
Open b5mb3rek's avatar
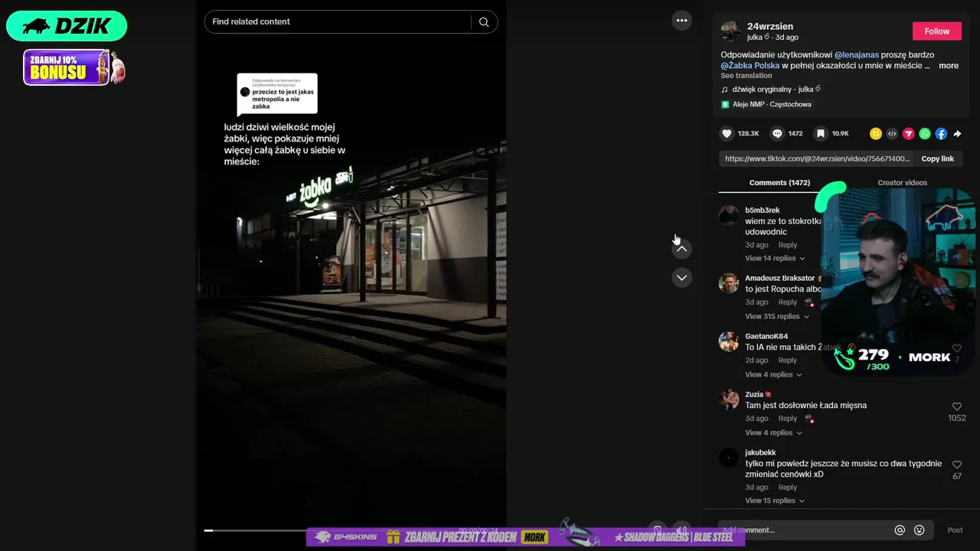(729, 215)
